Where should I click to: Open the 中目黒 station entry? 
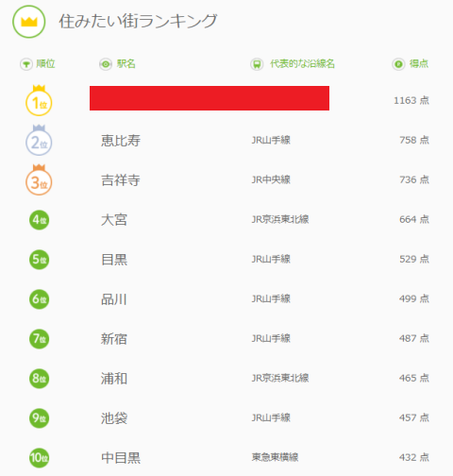point(121,458)
